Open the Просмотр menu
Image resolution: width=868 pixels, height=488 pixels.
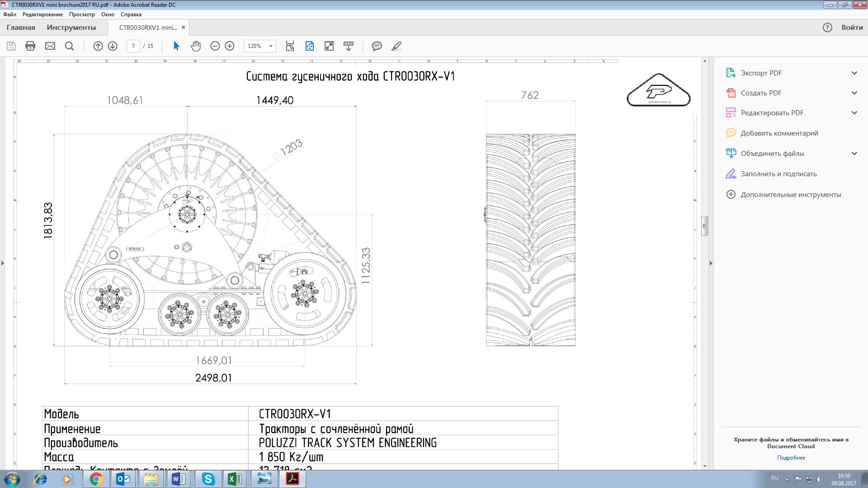pyautogui.click(x=82, y=14)
